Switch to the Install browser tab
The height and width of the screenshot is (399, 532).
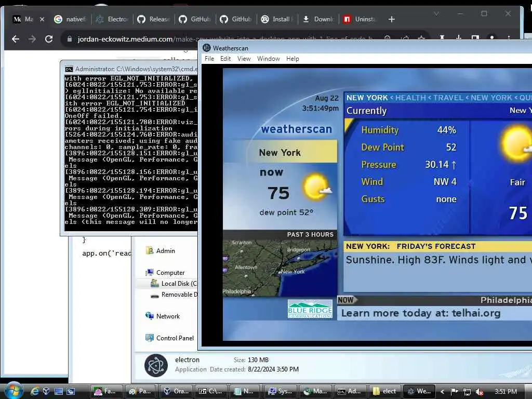[x=277, y=19]
